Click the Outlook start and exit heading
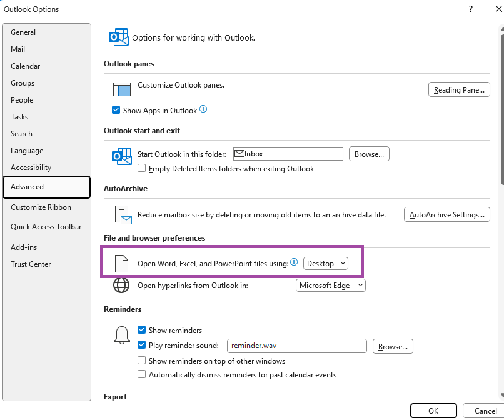Image resolution: width=504 pixels, height=420 pixels. click(142, 131)
